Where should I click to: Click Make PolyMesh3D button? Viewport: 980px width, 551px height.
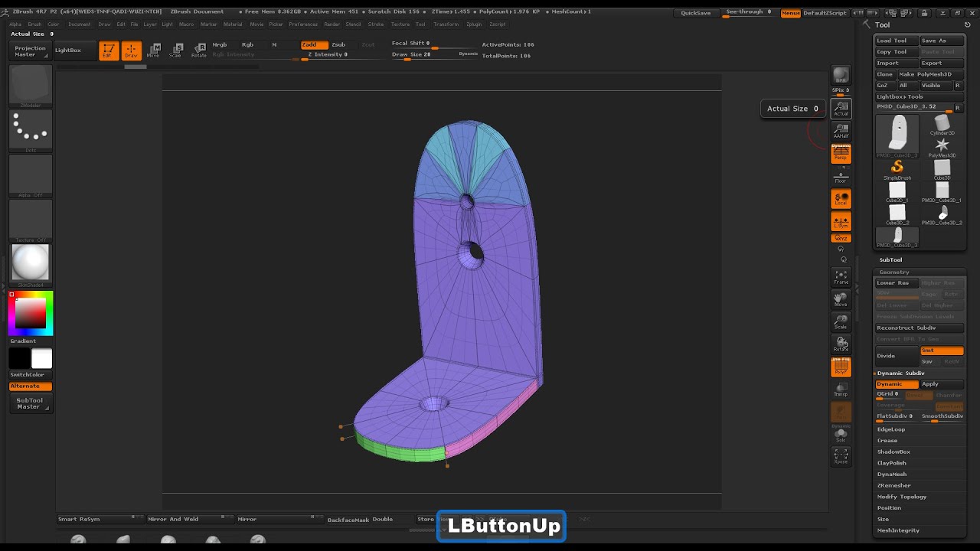tap(930, 74)
